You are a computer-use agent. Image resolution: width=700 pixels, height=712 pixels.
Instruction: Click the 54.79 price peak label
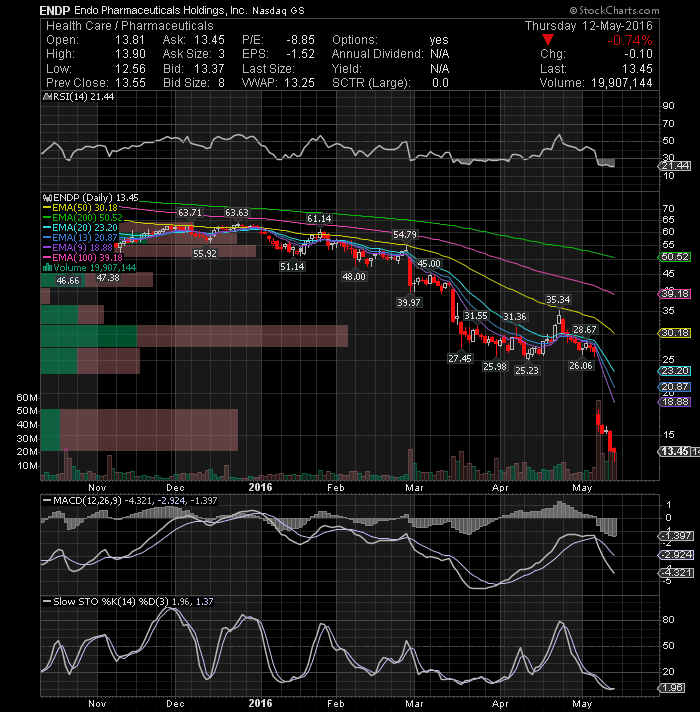(404, 234)
